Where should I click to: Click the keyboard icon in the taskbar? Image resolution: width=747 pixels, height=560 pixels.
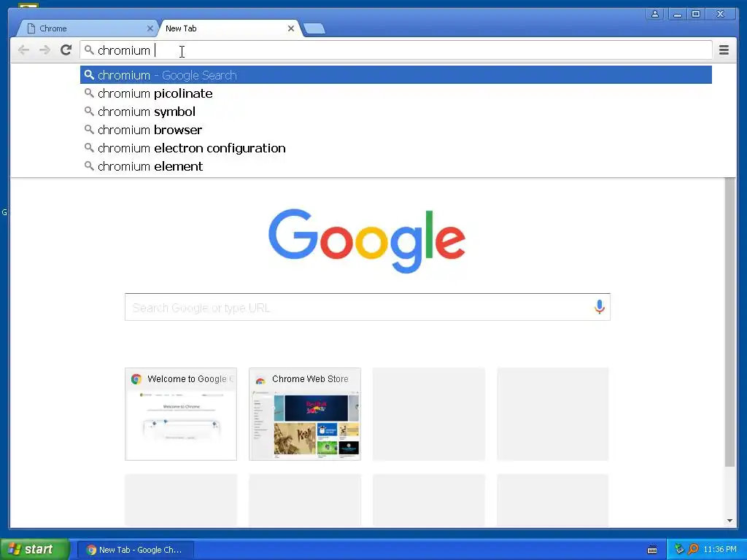[652, 550]
